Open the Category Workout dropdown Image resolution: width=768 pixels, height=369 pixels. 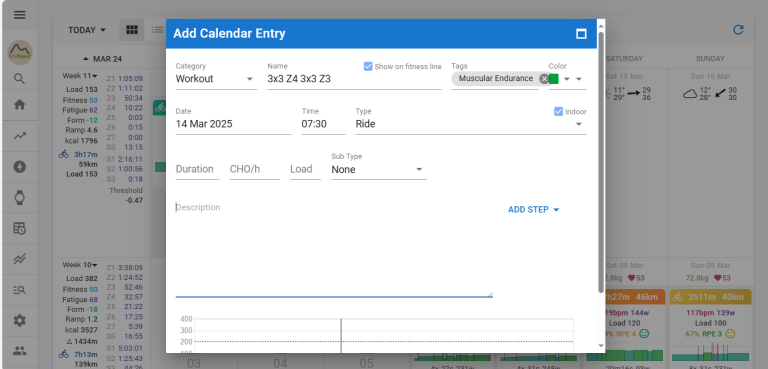click(216, 79)
